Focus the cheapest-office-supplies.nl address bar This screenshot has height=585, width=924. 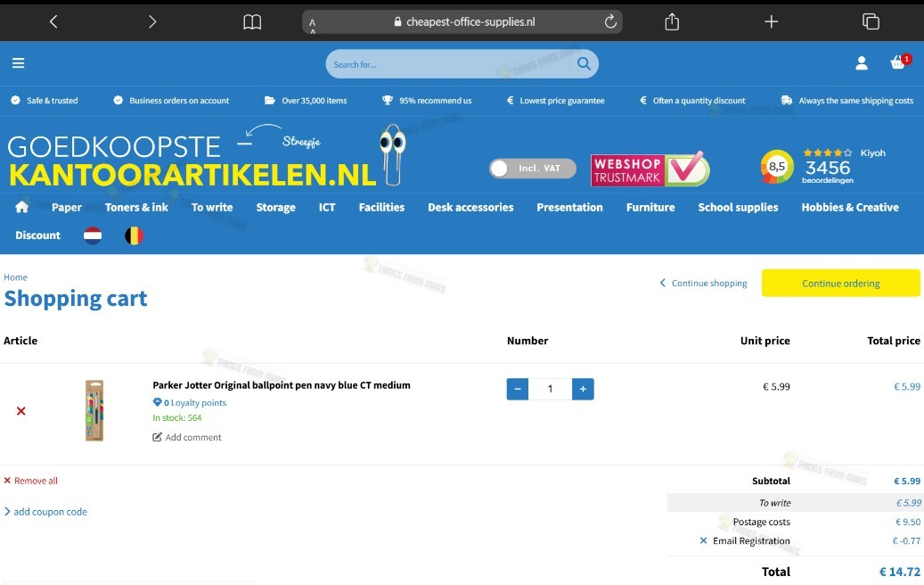pos(462,21)
